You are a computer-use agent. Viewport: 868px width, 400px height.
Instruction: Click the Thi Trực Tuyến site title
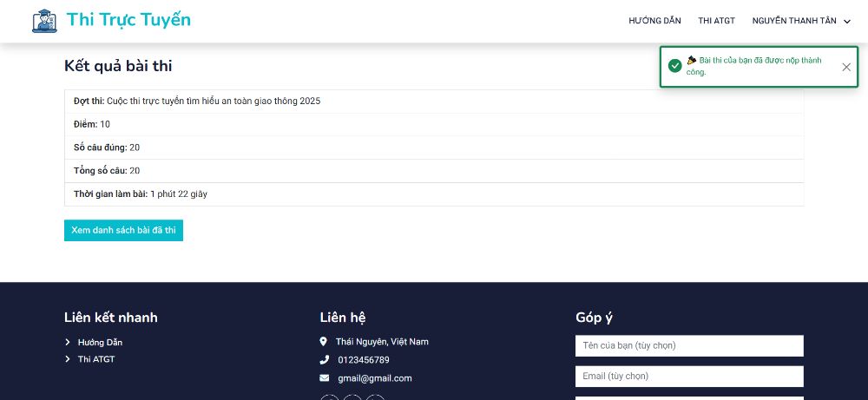click(128, 20)
